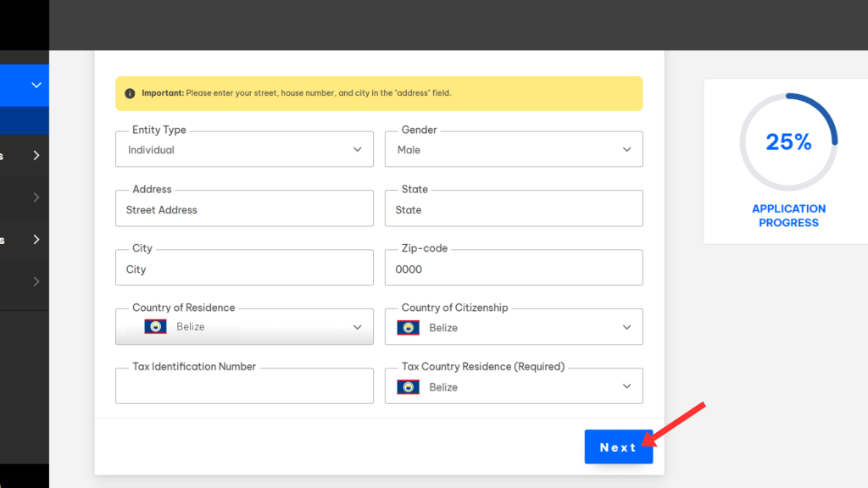Click the second sidebar right-arrow icon
Viewport: 868px width, 488px height.
click(36, 197)
